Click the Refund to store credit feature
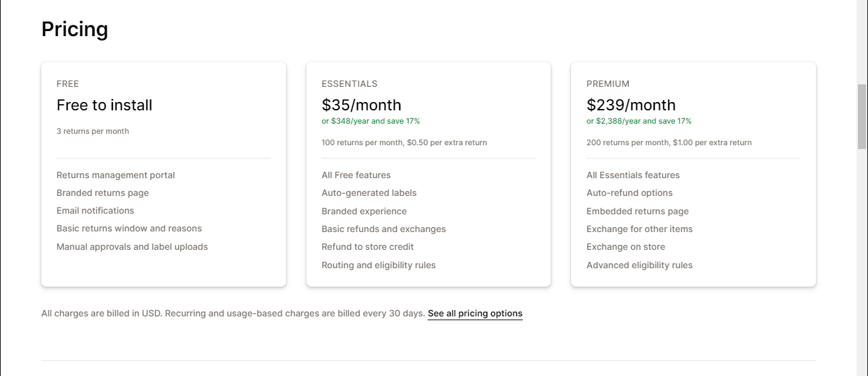Screen dimensions: 868x376 (x=368, y=247)
